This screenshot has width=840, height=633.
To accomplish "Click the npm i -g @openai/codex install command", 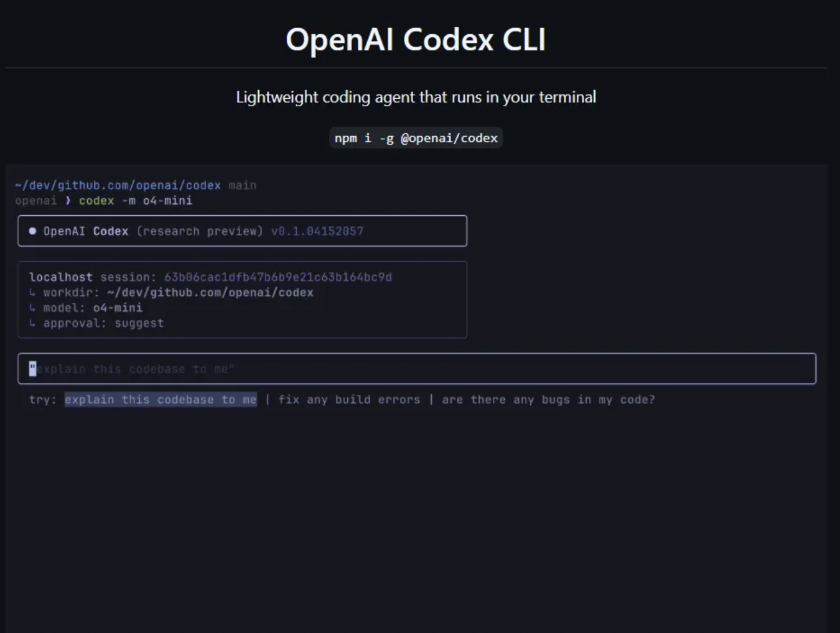I will [x=416, y=138].
